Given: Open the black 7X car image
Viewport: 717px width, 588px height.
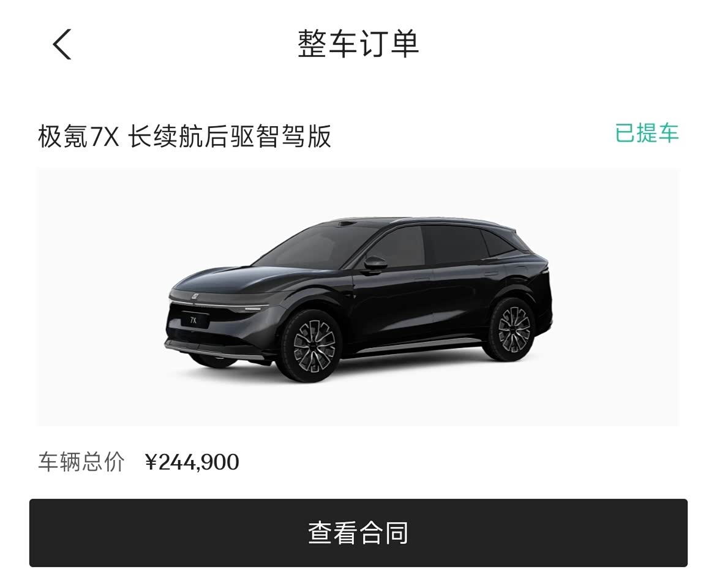Looking at the screenshot, I should click(358, 297).
